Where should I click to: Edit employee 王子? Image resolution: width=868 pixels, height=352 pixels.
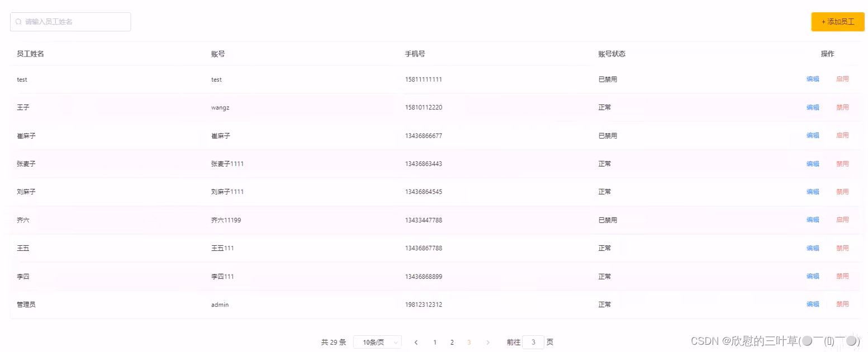(813, 107)
